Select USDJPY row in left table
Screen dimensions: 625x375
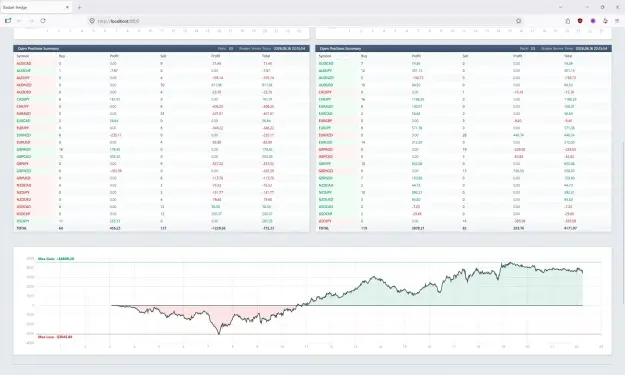161,221
